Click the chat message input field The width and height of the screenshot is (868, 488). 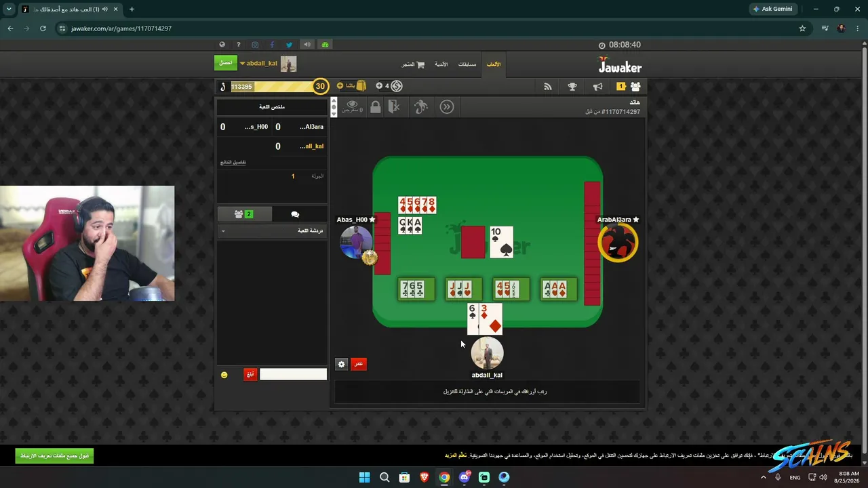tap(293, 374)
